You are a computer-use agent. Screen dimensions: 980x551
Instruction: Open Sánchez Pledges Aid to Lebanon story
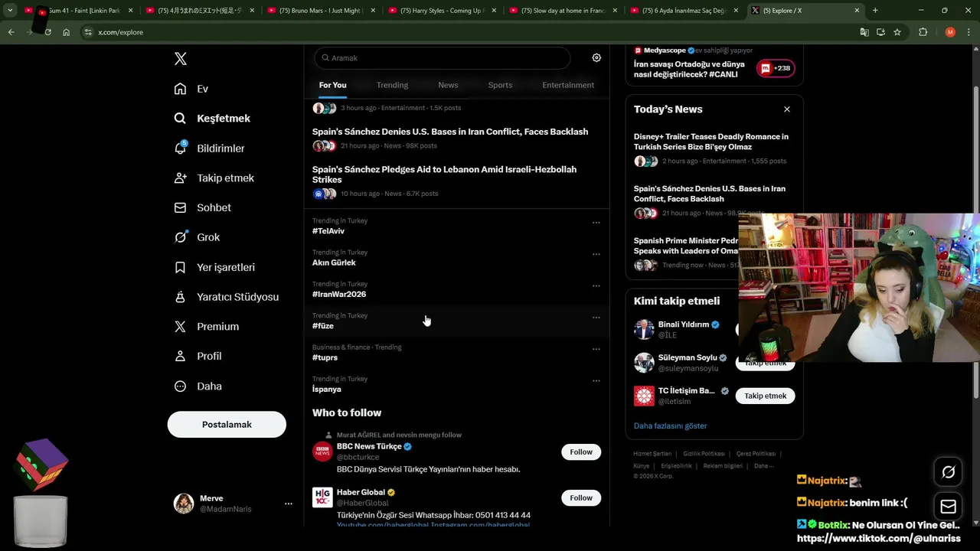pyautogui.click(x=444, y=174)
